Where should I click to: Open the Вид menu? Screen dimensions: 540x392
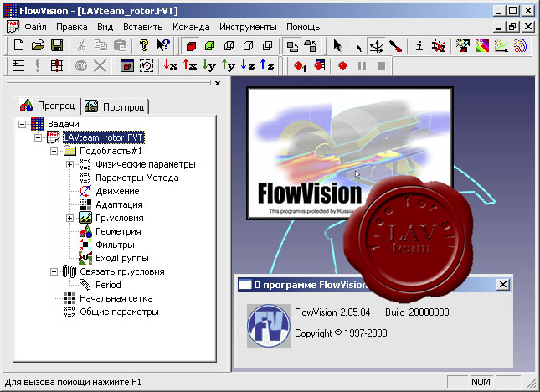tap(105, 27)
